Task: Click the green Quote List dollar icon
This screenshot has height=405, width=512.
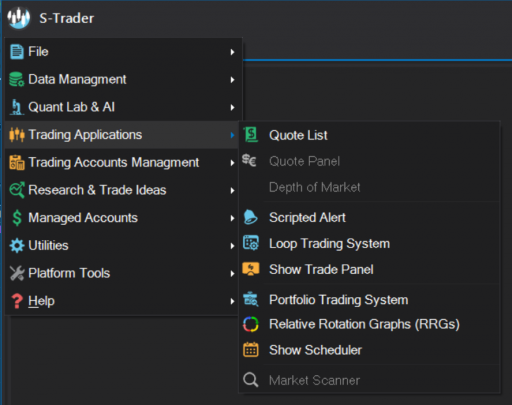Action: tap(251, 135)
